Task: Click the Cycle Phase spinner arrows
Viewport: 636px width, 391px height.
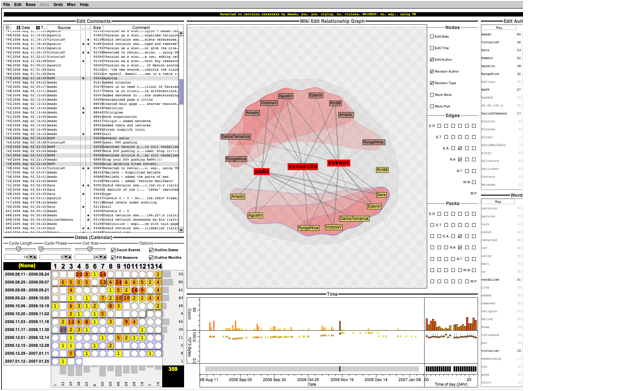Action: [68, 257]
